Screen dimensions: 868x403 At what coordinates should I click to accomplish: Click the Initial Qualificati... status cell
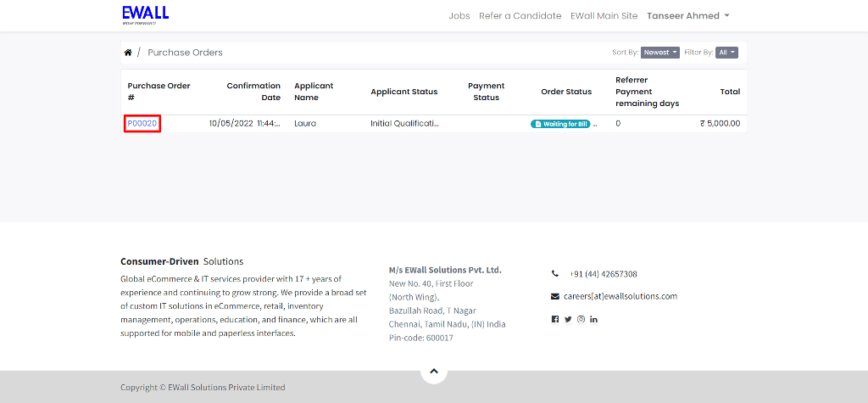[x=404, y=124]
